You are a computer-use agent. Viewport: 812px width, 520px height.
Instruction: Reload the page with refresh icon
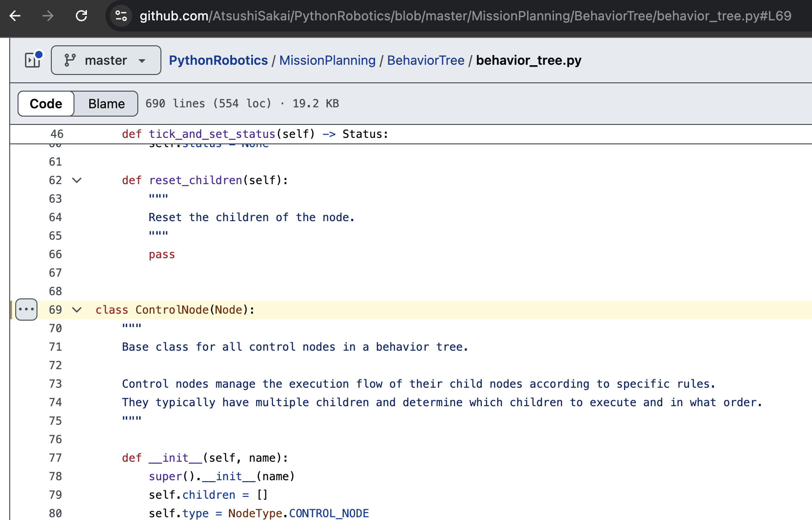click(x=81, y=16)
